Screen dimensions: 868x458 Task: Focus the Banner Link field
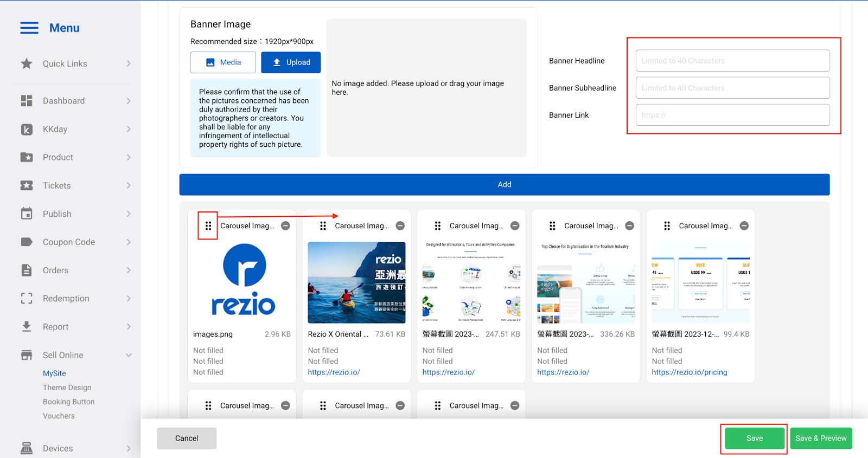click(x=733, y=115)
